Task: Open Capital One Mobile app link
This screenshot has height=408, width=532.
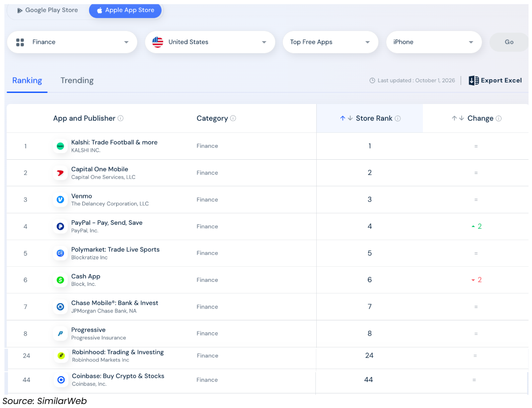Action: point(100,169)
